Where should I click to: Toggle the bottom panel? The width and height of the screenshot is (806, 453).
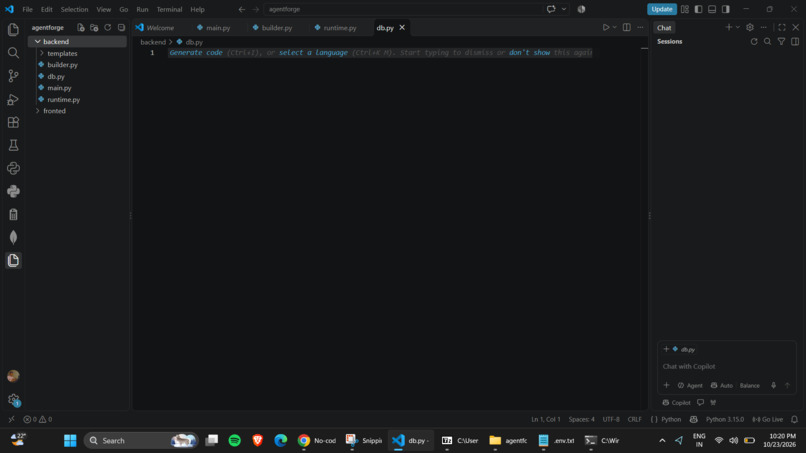pyautogui.click(x=712, y=9)
